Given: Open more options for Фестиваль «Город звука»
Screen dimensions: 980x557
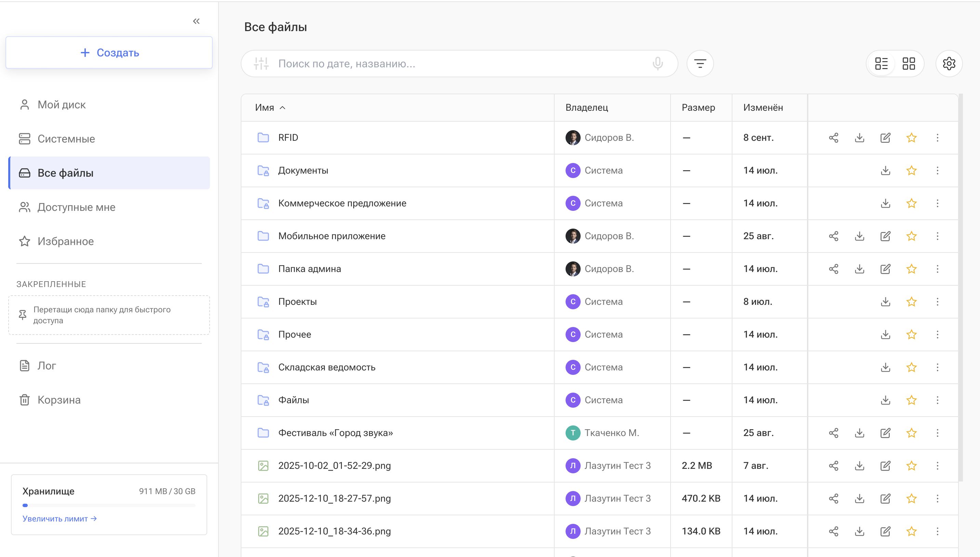Looking at the screenshot, I should tap(938, 433).
